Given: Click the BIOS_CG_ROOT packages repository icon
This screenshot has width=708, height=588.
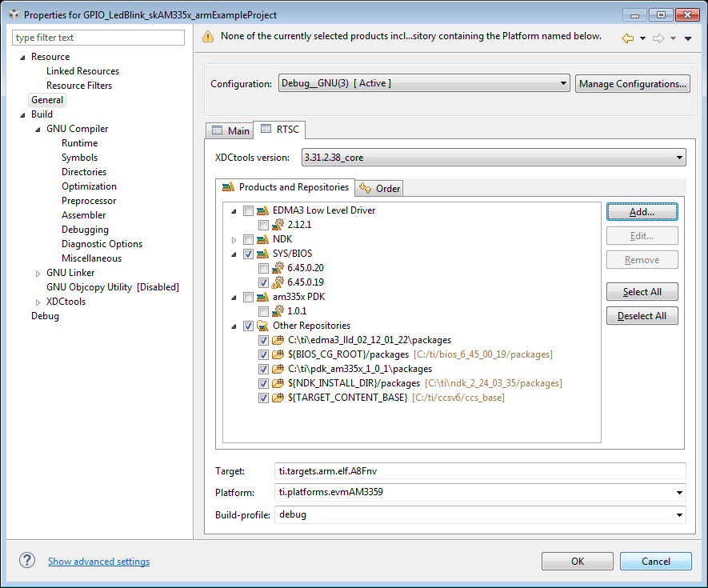Looking at the screenshot, I should (278, 354).
